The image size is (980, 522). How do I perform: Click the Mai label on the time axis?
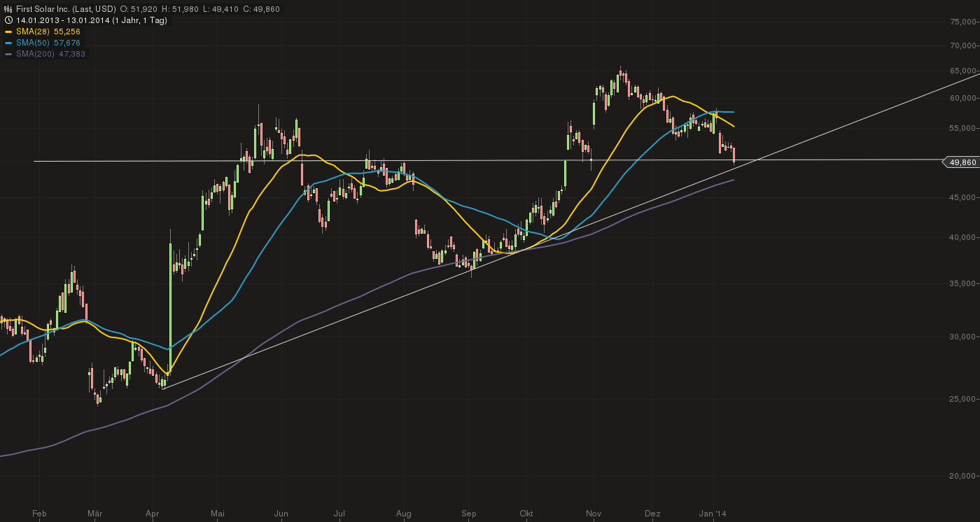(218, 514)
